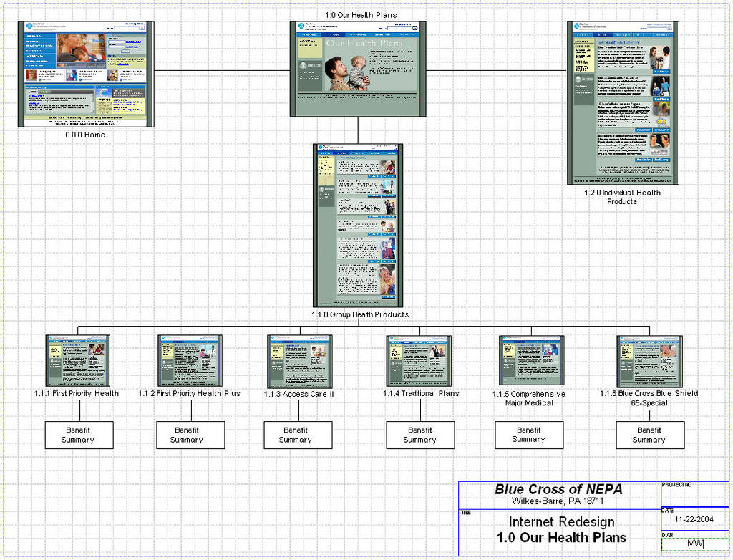
Task: Click the date value '11-22-2004'
Action: point(694,519)
